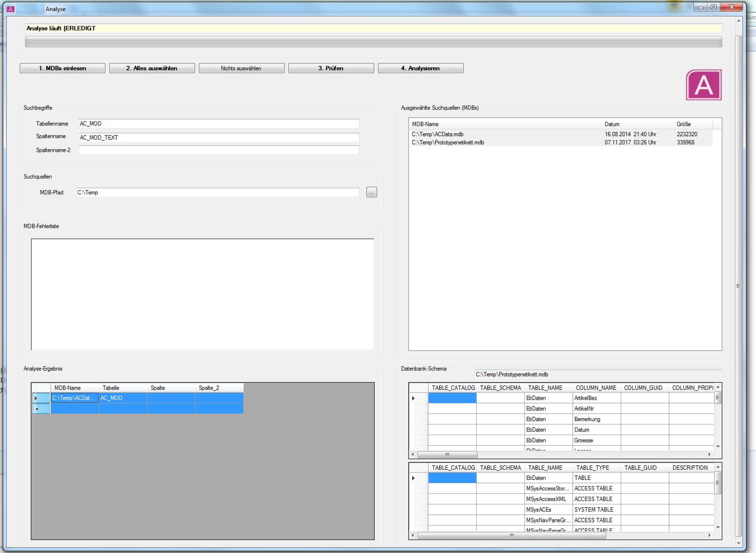Click the schema path field C:\Temp\Prototypenetikett.mdb

598,374
